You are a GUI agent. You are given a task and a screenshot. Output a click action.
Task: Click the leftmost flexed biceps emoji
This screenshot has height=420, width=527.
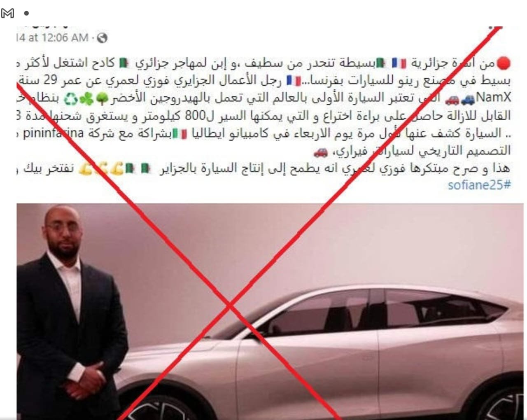(86, 169)
